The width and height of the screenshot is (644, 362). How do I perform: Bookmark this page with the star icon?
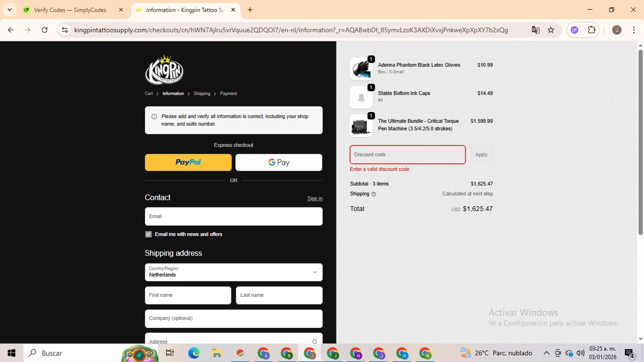(551, 30)
